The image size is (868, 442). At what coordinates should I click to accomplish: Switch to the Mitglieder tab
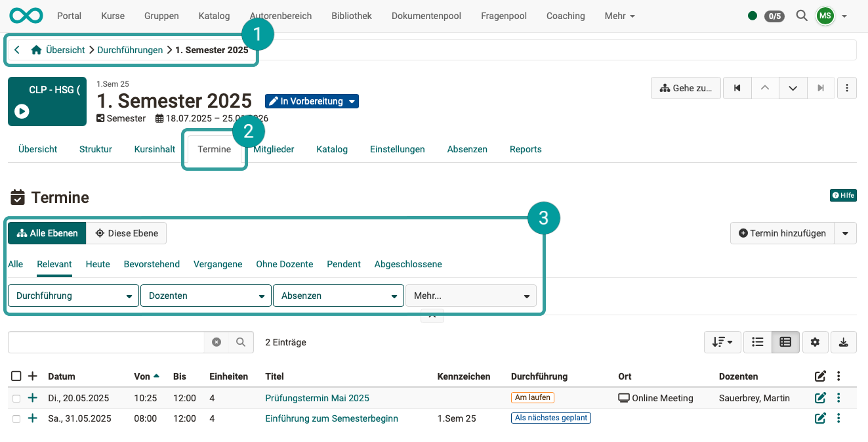[274, 149]
